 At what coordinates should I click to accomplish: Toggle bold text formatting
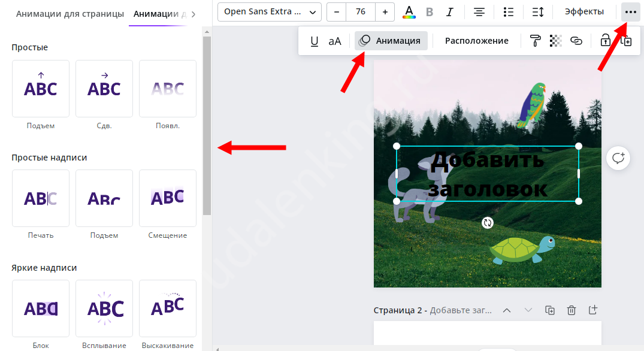(x=430, y=12)
